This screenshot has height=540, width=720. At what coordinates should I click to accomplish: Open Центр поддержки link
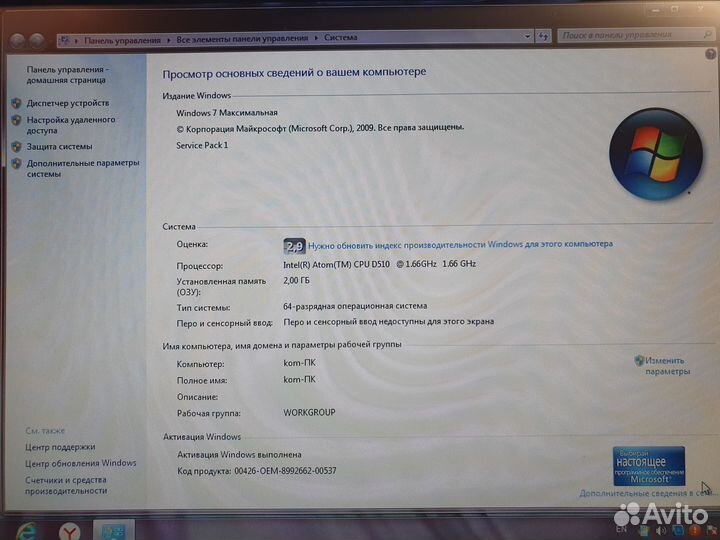click(60, 447)
